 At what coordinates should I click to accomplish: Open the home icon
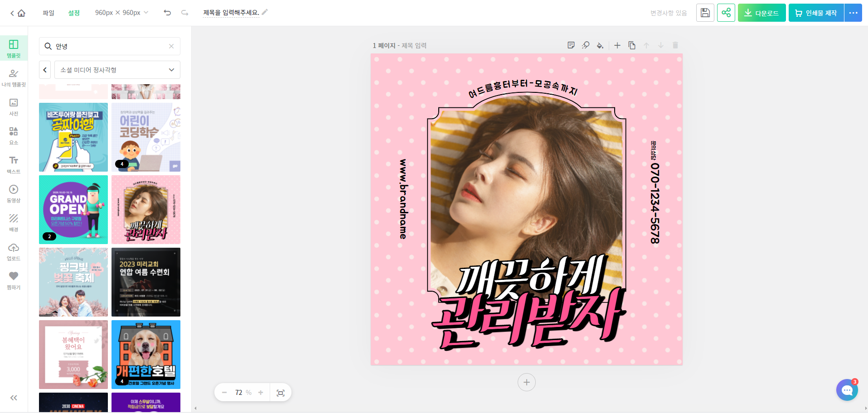21,13
